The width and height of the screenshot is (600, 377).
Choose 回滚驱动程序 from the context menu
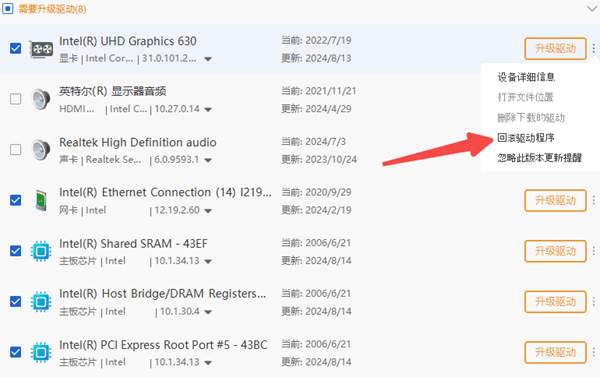[x=526, y=138]
